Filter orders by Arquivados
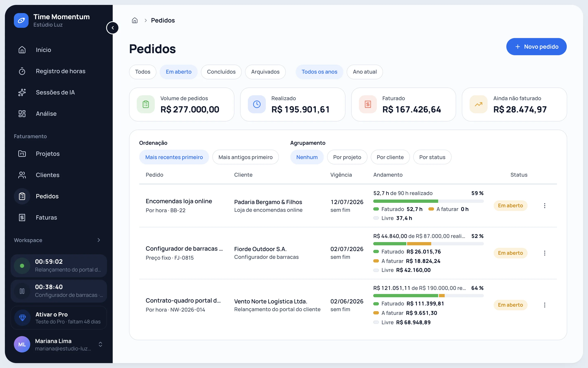Viewport: 588px width, 368px height. pyautogui.click(x=265, y=72)
